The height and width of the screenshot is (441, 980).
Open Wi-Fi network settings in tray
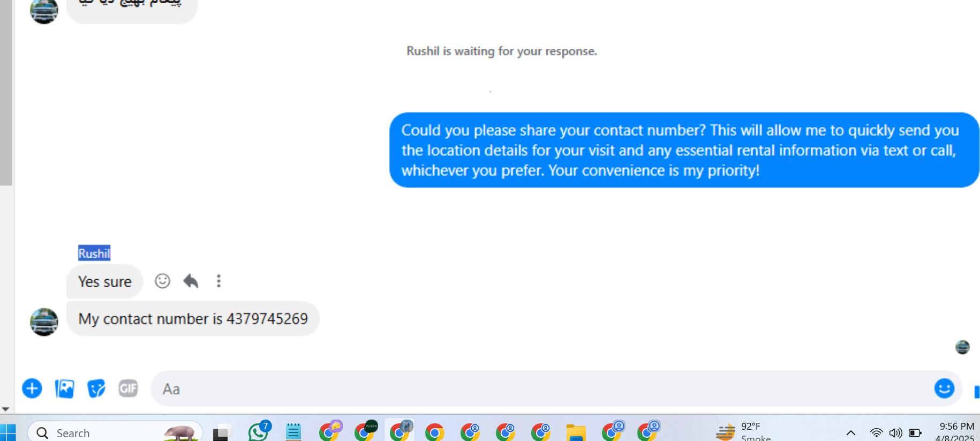click(876, 432)
